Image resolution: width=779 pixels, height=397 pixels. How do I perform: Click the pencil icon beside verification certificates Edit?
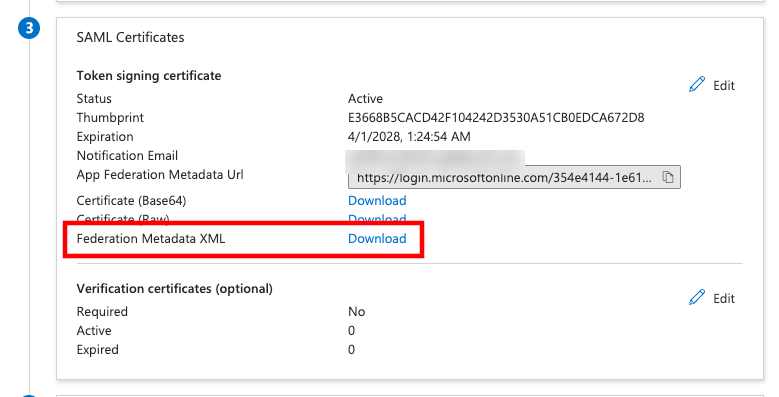tap(697, 297)
